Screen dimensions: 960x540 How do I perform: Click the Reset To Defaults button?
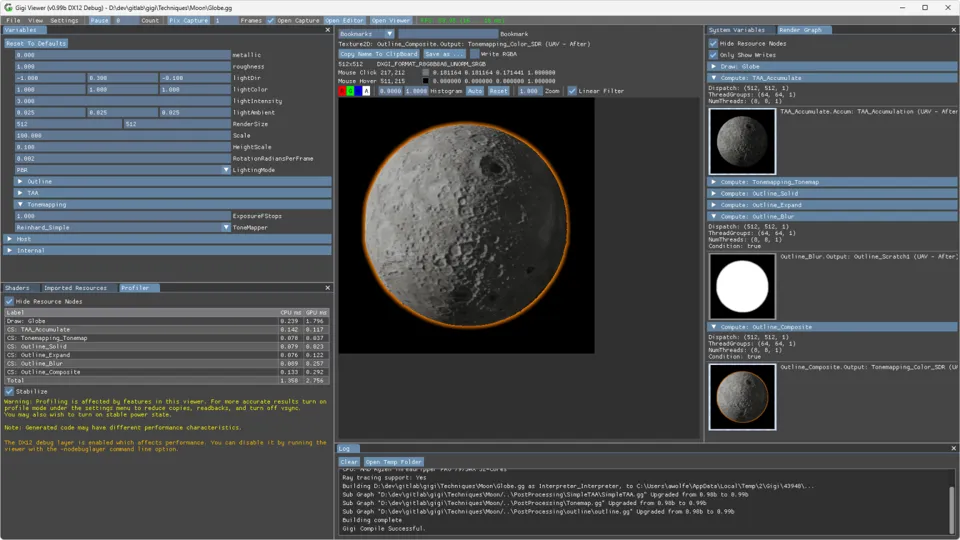coord(36,43)
